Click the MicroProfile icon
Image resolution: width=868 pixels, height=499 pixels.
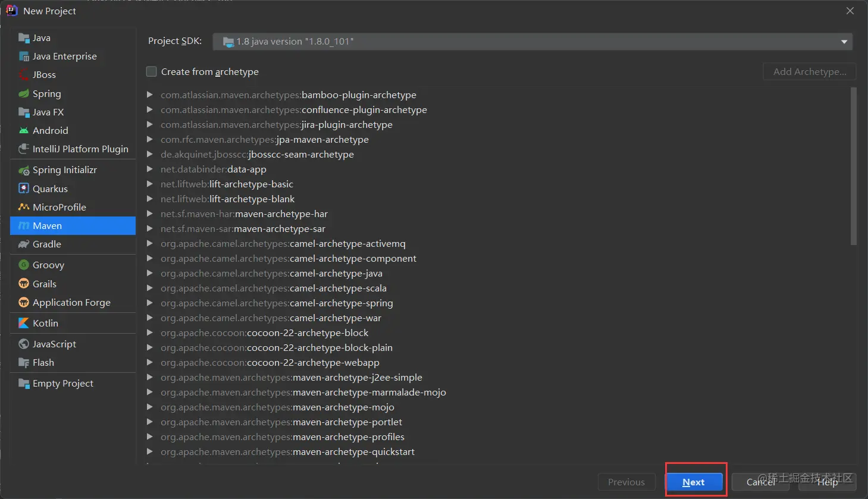(24, 207)
